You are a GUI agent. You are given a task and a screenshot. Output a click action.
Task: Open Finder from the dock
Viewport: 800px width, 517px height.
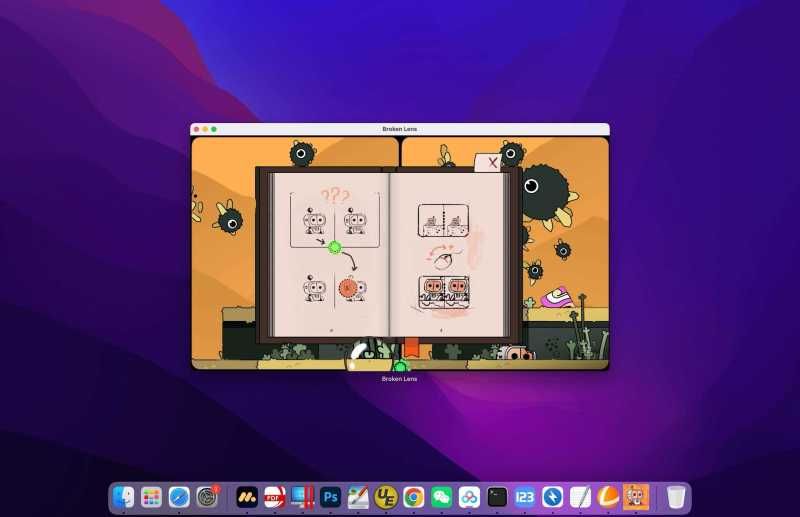pos(123,497)
